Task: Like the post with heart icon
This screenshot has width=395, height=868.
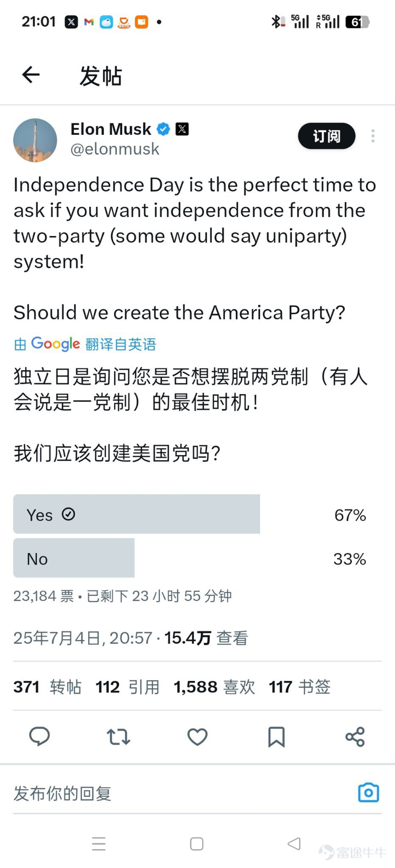Action: click(x=197, y=736)
